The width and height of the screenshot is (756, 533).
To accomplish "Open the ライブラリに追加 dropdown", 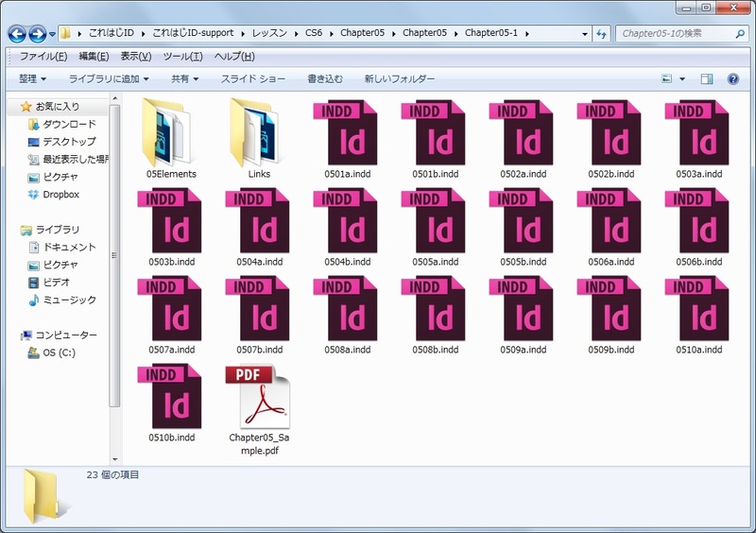I will tap(109, 78).
